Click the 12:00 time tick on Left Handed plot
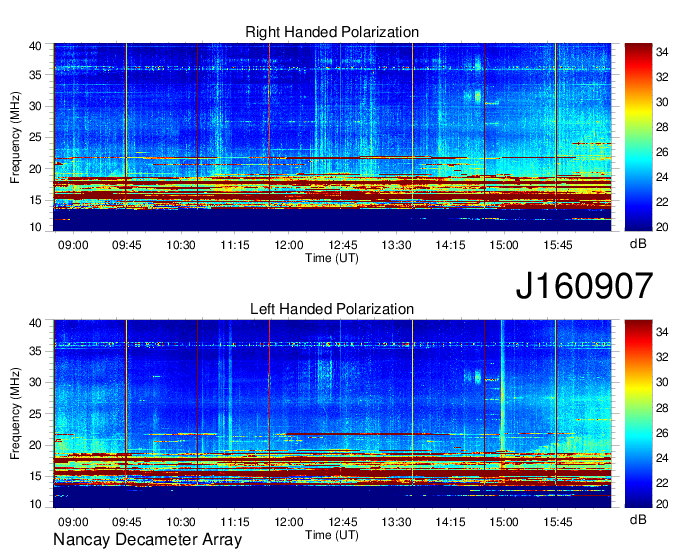The height and width of the screenshot is (552, 680). [289, 522]
